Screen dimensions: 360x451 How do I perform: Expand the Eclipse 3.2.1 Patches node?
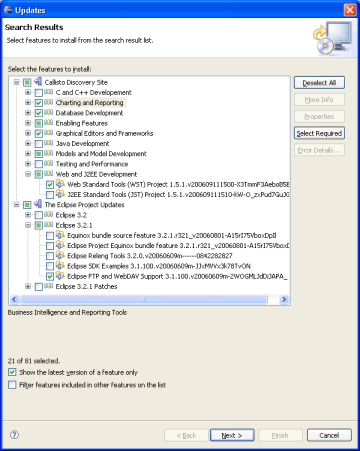28,286
